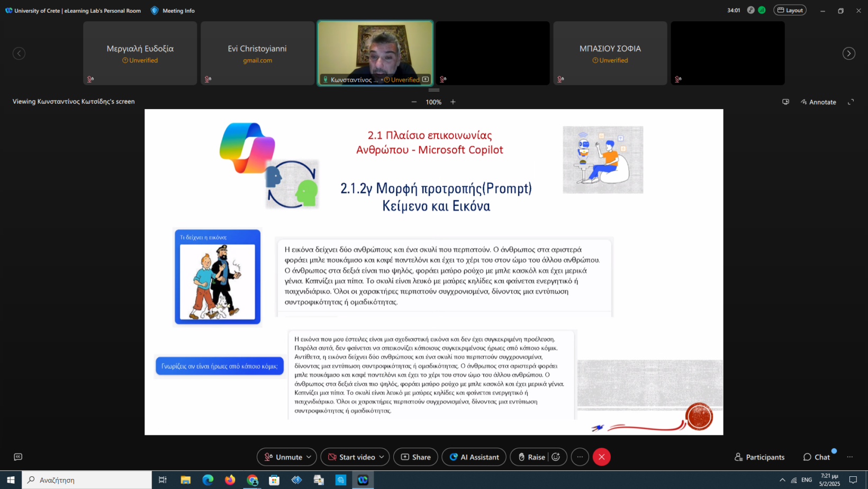
Task: Raise hand
Action: pyautogui.click(x=531, y=457)
